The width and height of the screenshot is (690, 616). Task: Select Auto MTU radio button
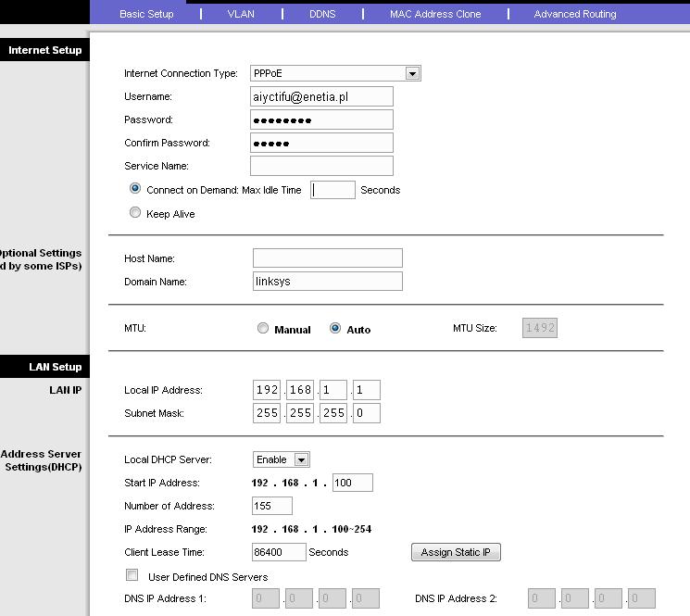pos(335,328)
